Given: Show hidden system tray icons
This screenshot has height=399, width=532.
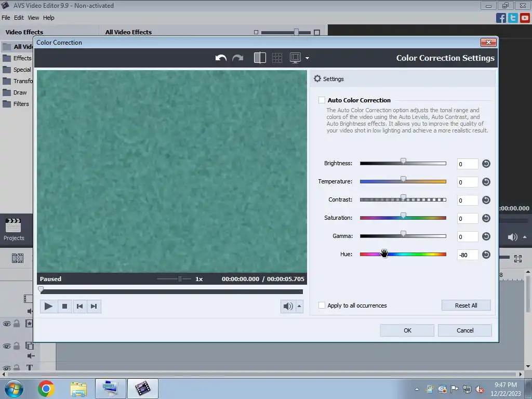Looking at the screenshot, I should [x=417, y=389].
